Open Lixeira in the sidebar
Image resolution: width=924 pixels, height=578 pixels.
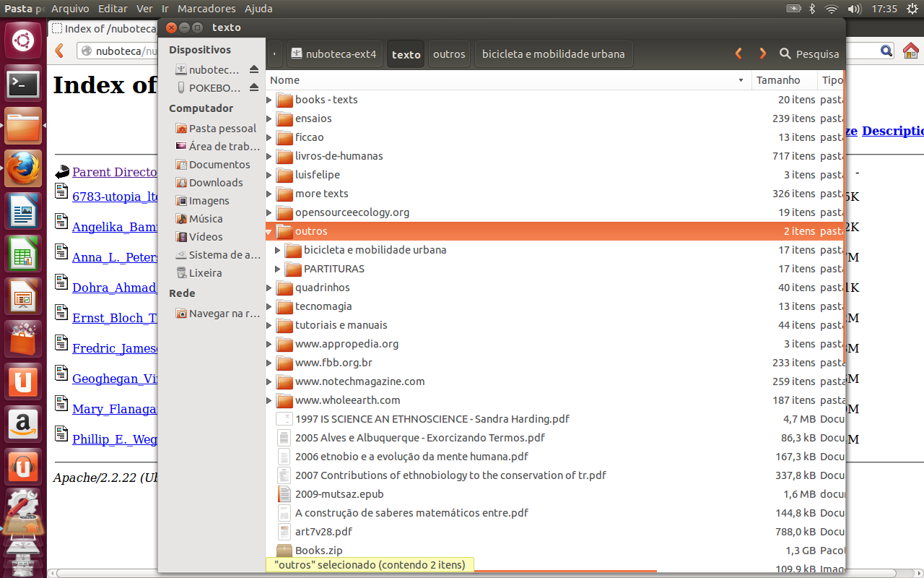coord(205,273)
